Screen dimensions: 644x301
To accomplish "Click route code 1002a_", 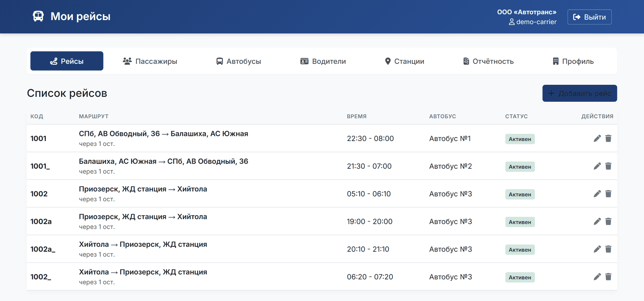I will 43,249.
